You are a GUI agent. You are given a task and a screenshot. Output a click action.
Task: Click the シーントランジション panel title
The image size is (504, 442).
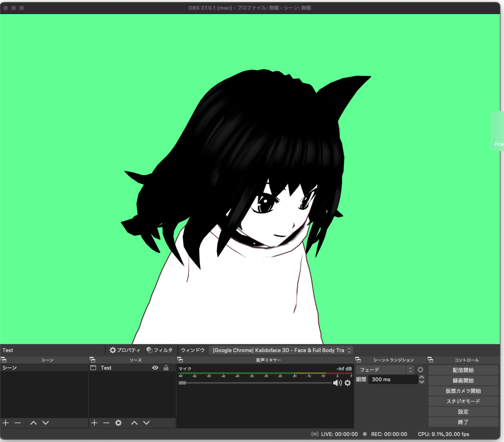coord(394,360)
